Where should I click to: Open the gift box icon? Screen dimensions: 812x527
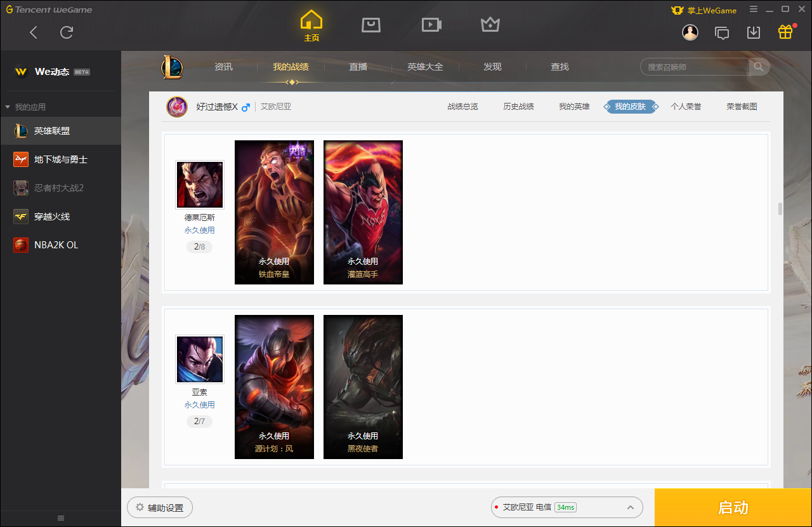tap(785, 32)
